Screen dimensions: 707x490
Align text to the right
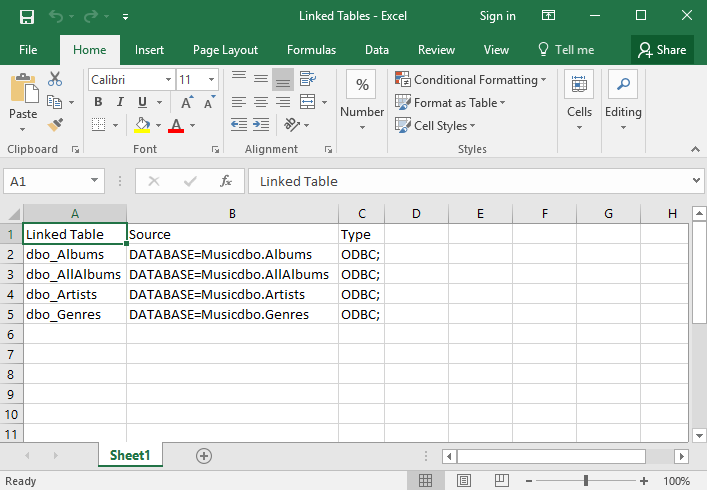click(x=283, y=102)
